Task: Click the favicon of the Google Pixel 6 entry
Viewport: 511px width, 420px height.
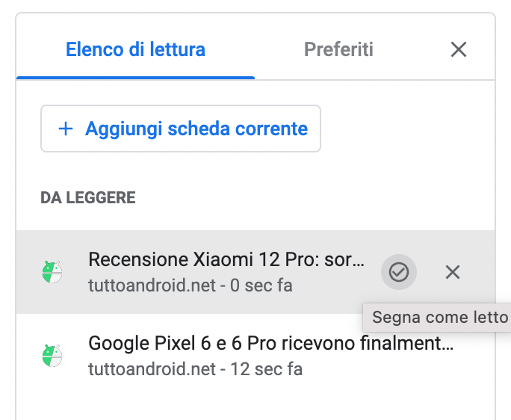Action: (x=52, y=355)
